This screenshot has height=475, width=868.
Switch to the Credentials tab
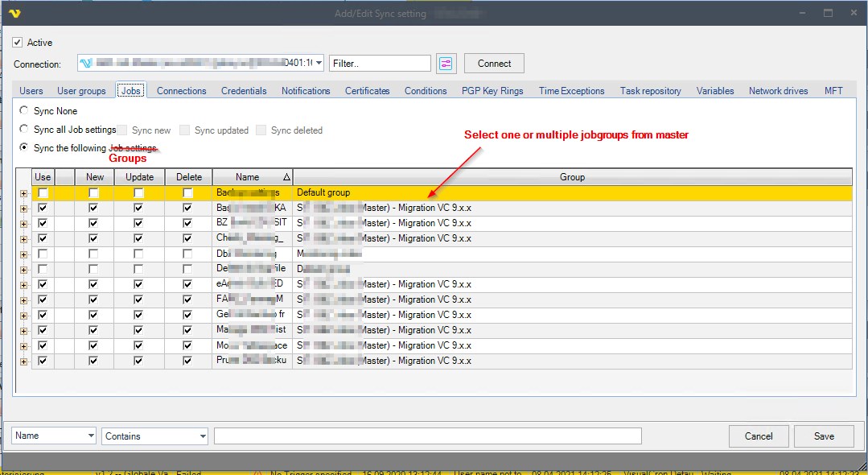tap(244, 91)
